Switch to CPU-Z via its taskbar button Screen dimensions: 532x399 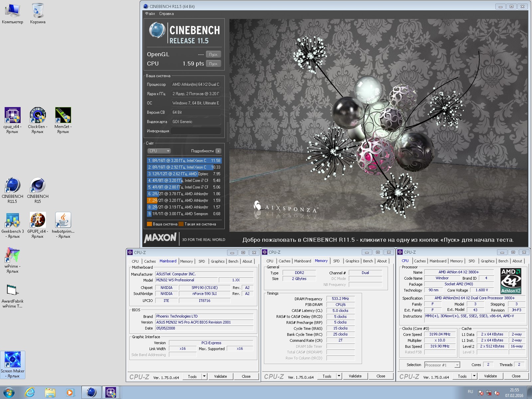pos(111,393)
